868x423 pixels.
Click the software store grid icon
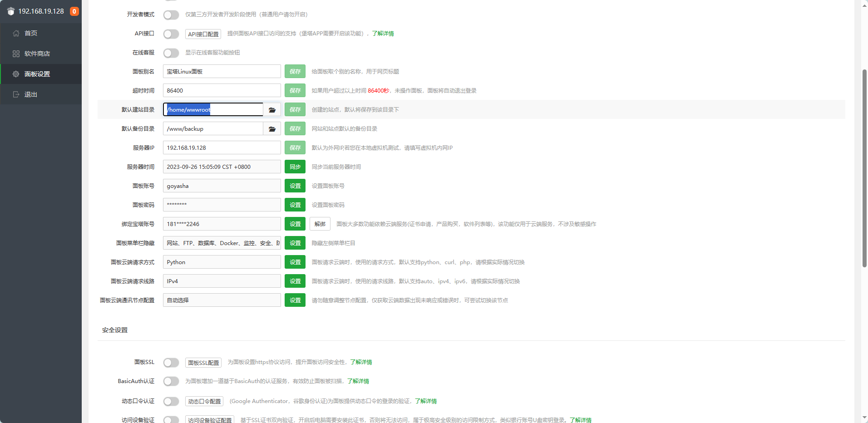pyautogui.click(x=16, y=54)
